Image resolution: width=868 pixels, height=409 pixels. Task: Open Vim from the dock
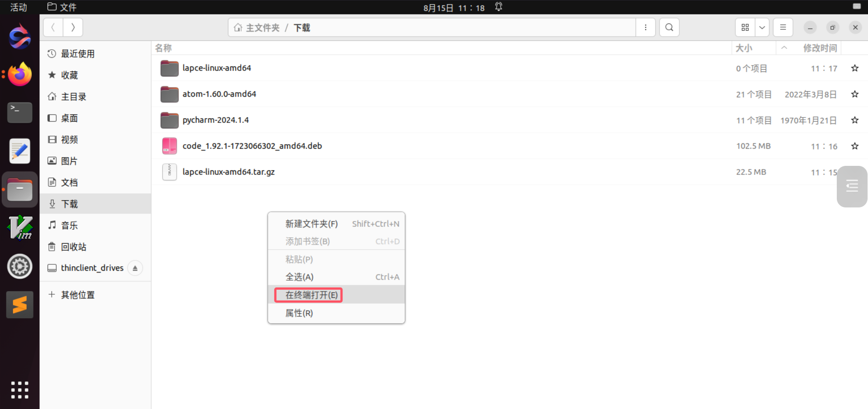pyautogui.click(x=19, y=227)
